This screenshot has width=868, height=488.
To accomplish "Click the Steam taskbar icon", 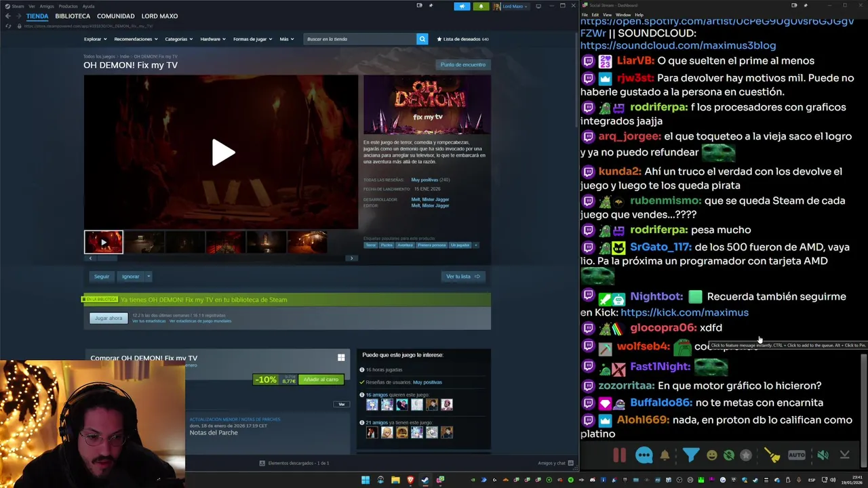I will point(425,480).
